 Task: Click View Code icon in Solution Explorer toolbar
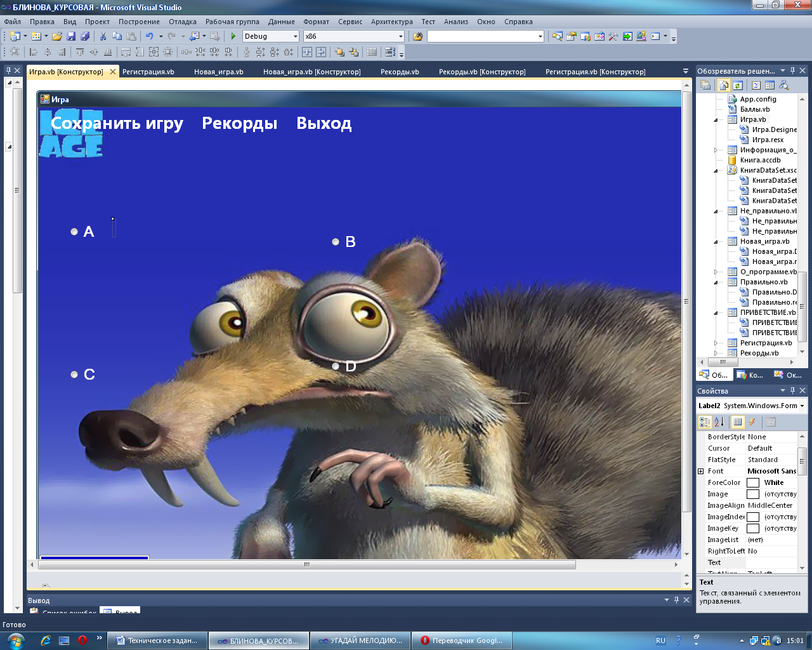756,85
